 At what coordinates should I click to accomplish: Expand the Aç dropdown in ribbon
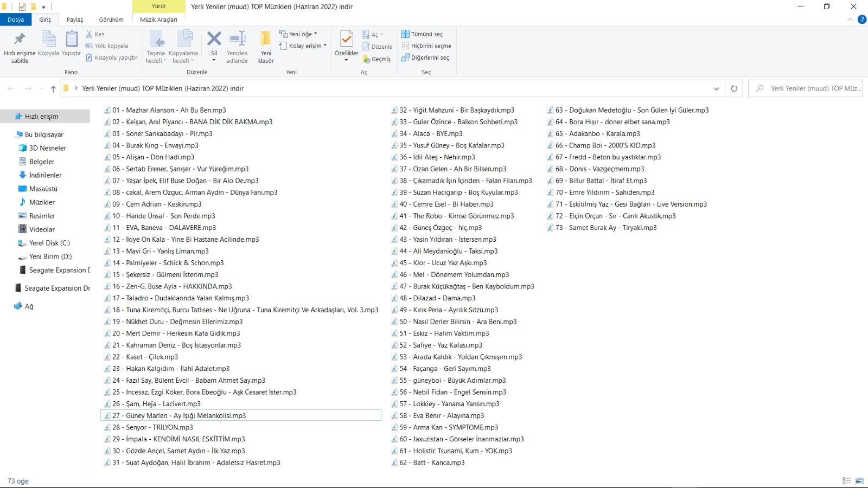(x=381, y=35)
